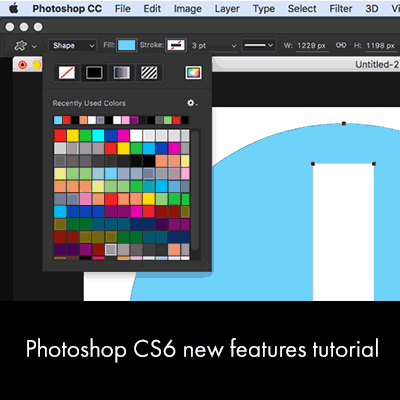Pick yellow swatch in first grid row

pos(73,136)
